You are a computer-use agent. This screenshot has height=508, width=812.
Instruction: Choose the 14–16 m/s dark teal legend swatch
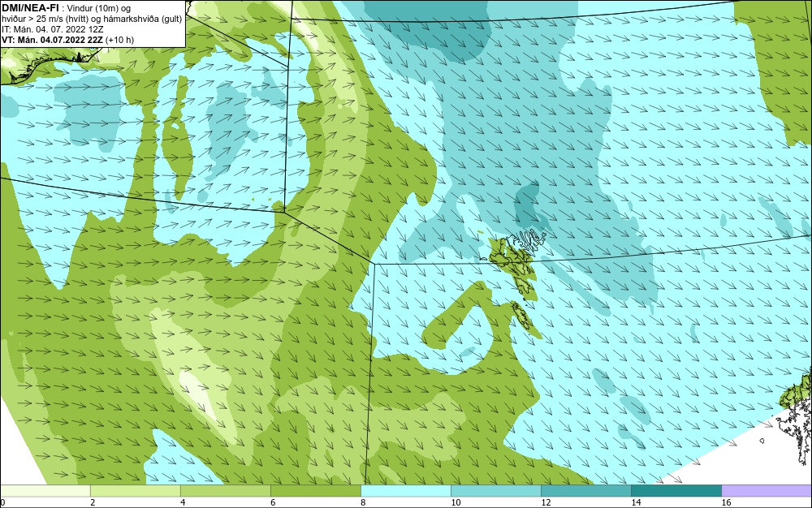click(676, 491)
